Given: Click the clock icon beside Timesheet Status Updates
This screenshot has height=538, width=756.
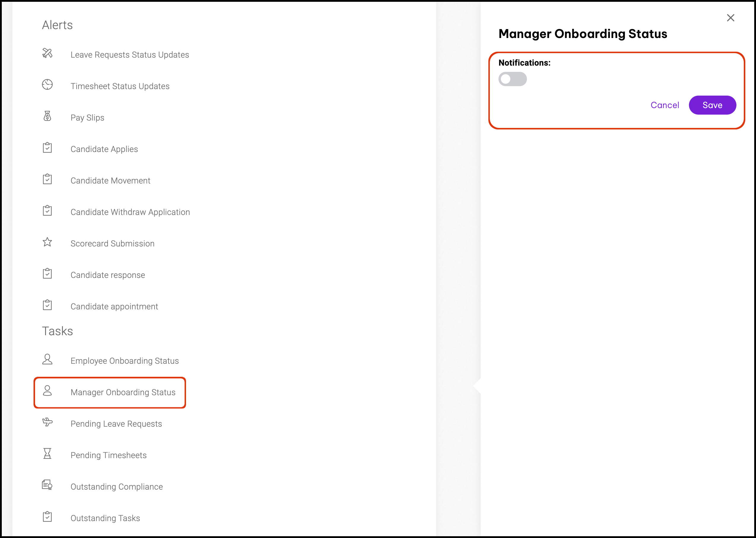Looking at the screenshot, I should [x=47, y=85].
